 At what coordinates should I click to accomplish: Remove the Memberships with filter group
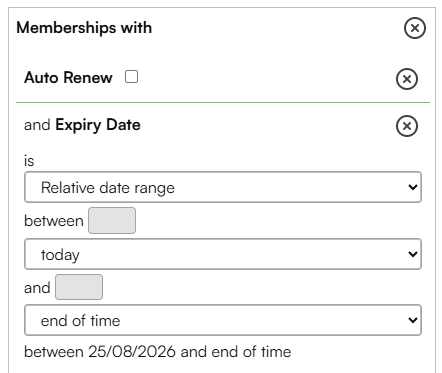click(x=415, y=28)
